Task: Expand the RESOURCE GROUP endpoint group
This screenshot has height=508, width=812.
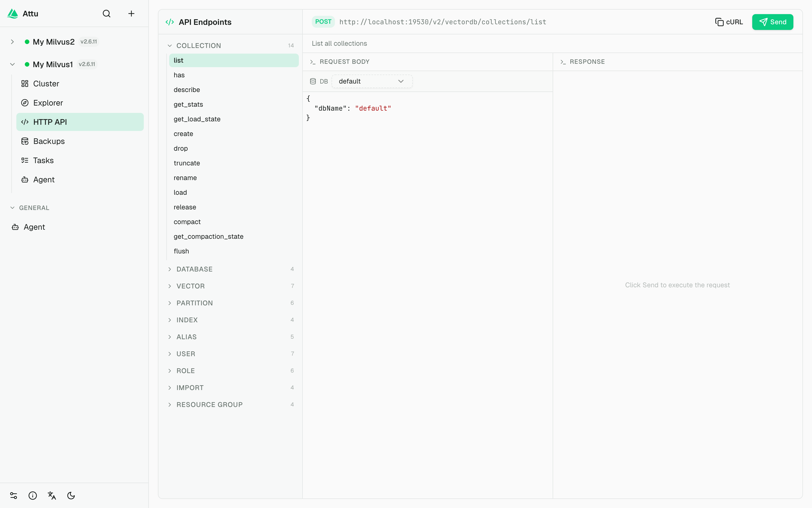Action: tap(170, 404)
